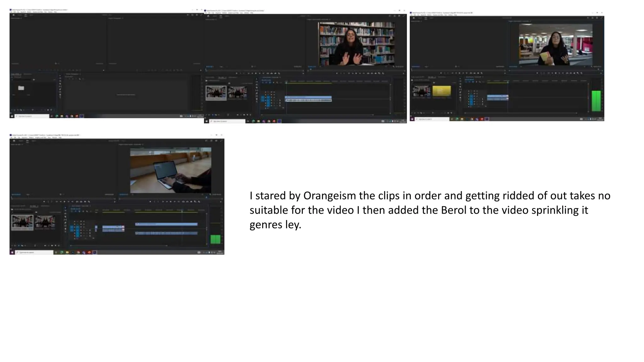Viewport: 644px width, 362px height.
Task: Open the File menu in the laptop screenshot
Action: click(11, 138)
